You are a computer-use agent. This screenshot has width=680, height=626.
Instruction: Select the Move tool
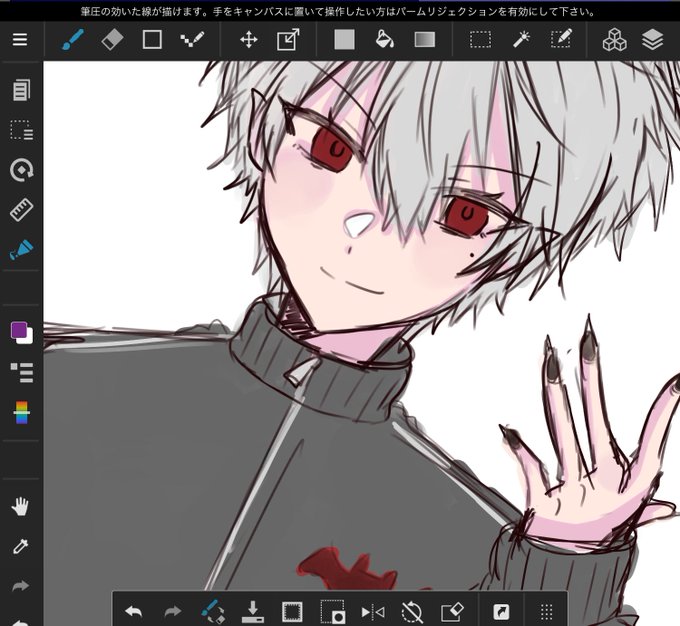pyautogui.click(x=249, y=40)
